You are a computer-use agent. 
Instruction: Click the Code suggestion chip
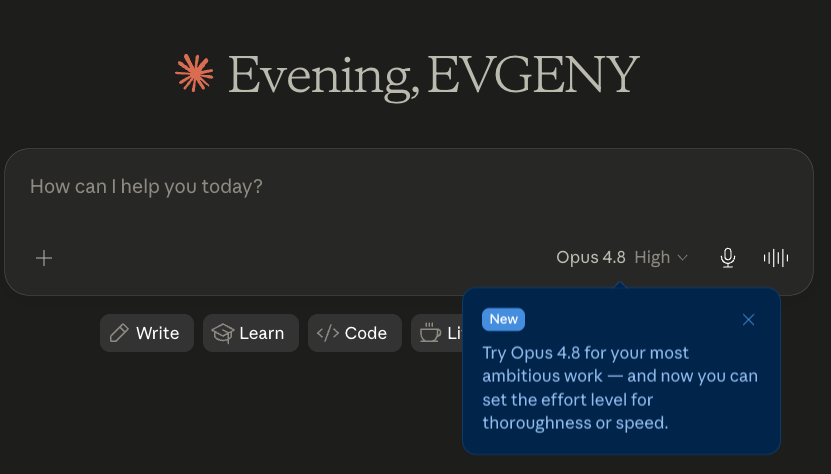355,333
